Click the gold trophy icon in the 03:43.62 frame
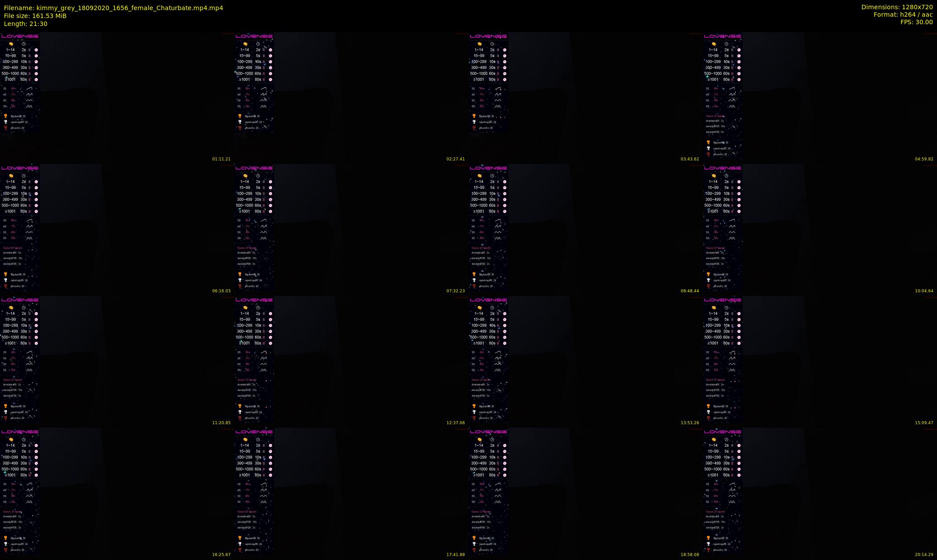The height and width of the screenshot is (560, 937). 474,116
